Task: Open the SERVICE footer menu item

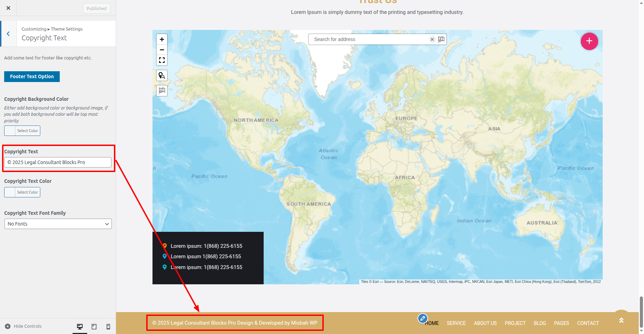Action: [x=456, y=323]
